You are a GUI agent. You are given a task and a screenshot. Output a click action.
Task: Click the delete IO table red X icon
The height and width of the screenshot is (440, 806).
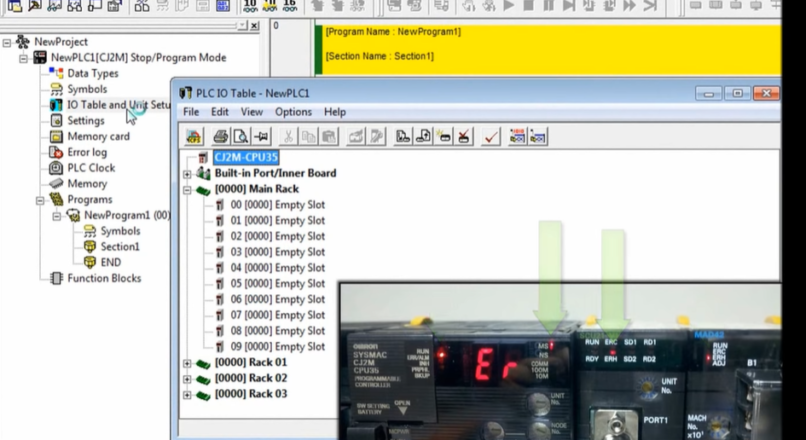click(464, 137)
